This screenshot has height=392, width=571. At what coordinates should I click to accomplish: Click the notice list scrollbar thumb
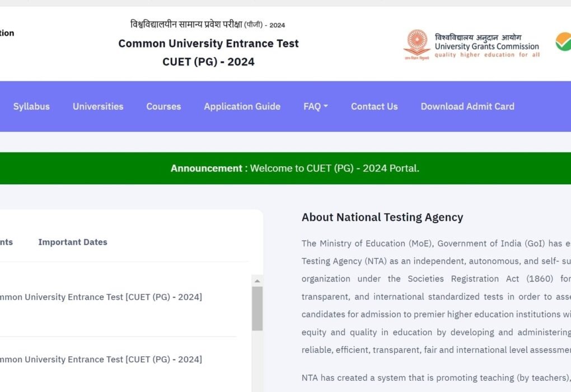[257, 308]
